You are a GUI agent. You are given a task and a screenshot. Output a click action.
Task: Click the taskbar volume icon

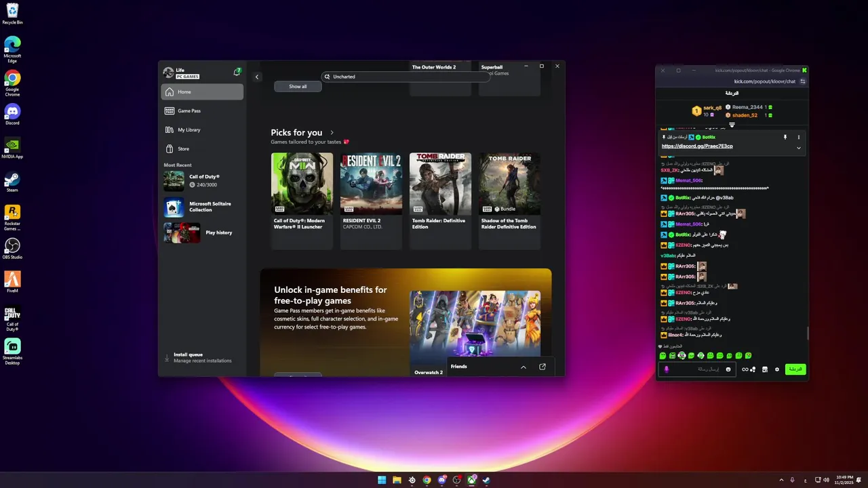(827, 480)
